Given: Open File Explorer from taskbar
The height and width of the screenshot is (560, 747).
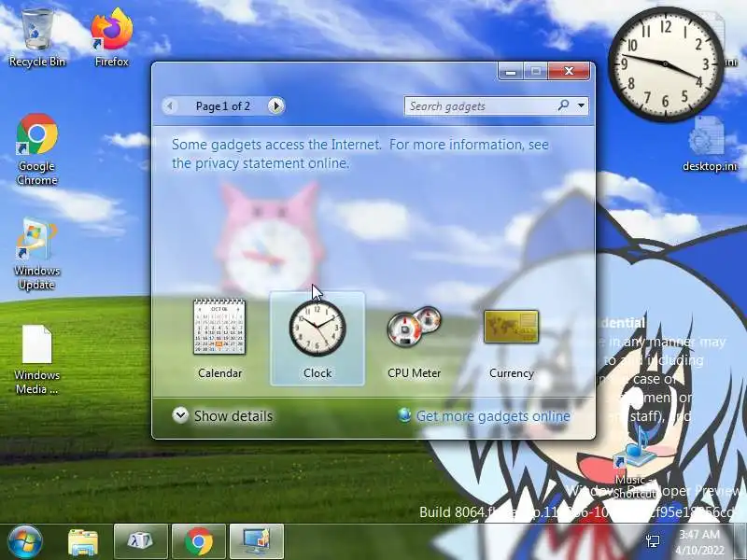Looking at the screenshot, I should pyautogui.click(x=83, y=541).
